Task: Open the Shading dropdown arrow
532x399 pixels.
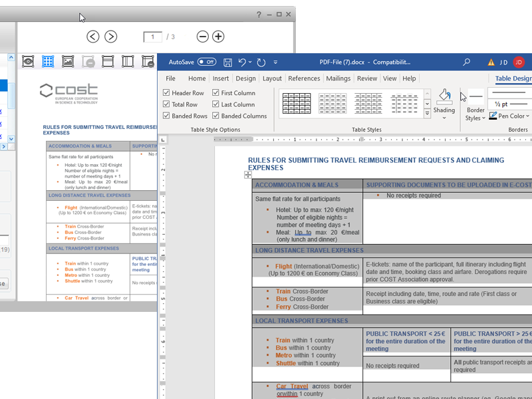Action: tap(444, 118)
